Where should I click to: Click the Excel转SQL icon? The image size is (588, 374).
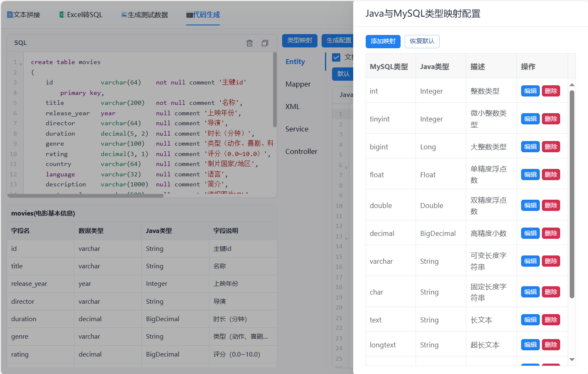point(62,15)
